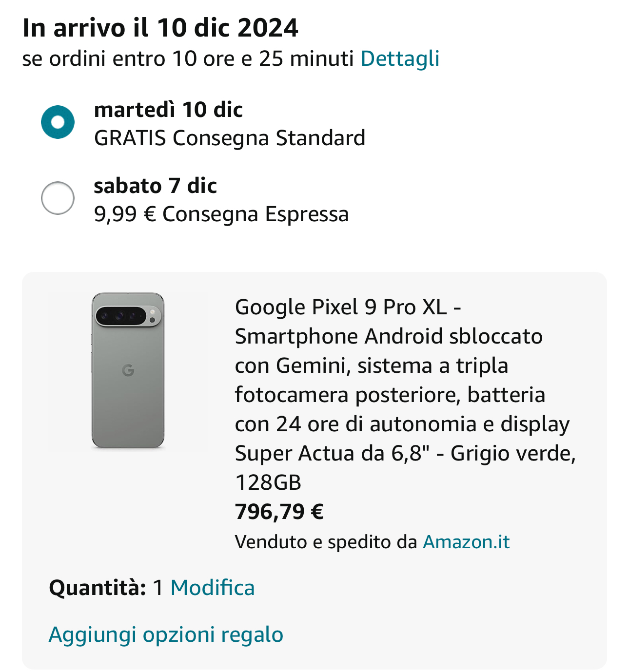Select the martedì 10 dic radio button
This screenshot has width=629, height=672.
(x=58, y=122)
